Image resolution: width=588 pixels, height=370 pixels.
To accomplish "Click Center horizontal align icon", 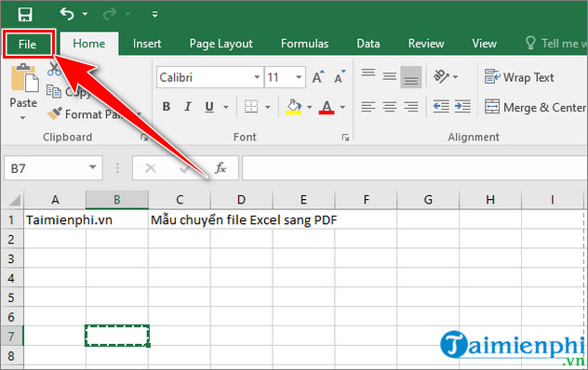I will (x=390, y=107).
